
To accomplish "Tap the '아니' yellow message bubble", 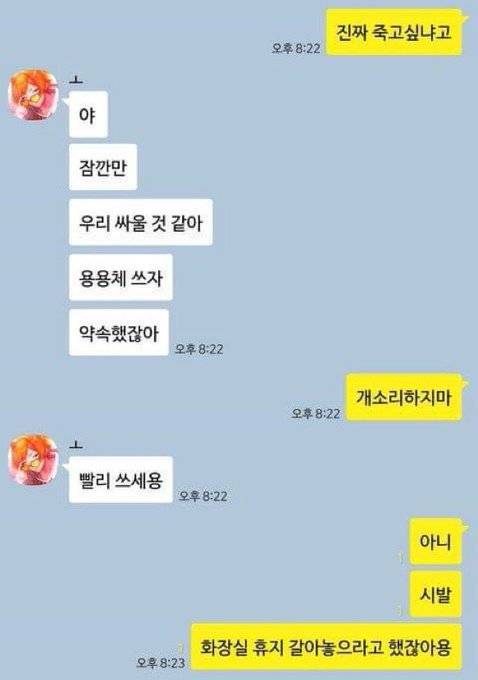I will point(435,542).
